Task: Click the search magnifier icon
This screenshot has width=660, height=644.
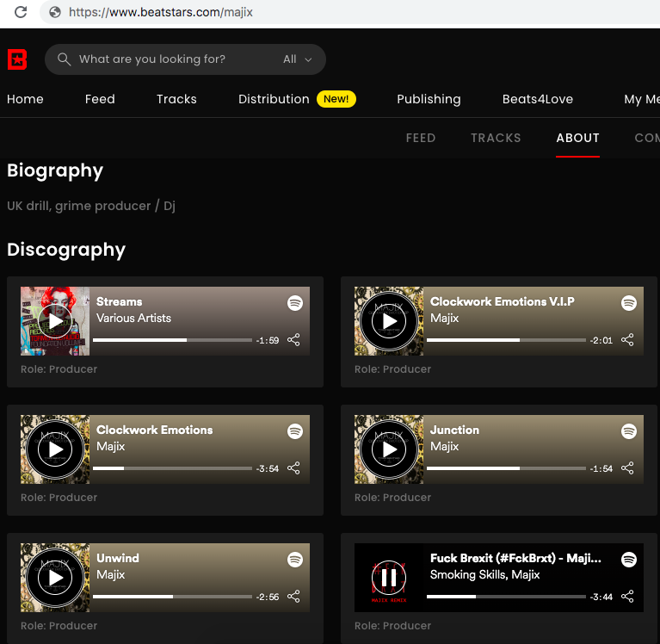Action: pyautogui.click(x=64, y=59)
